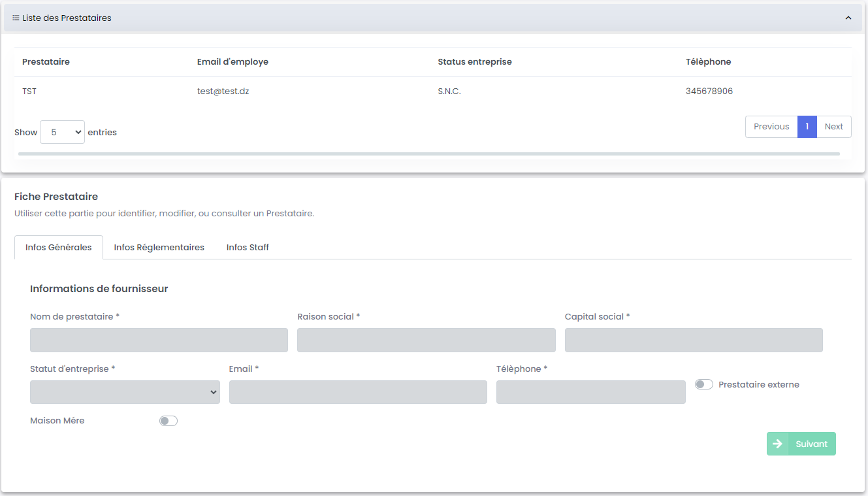
Task: Open the Show entries count dropdown
Action: click(x=62, y=132)
